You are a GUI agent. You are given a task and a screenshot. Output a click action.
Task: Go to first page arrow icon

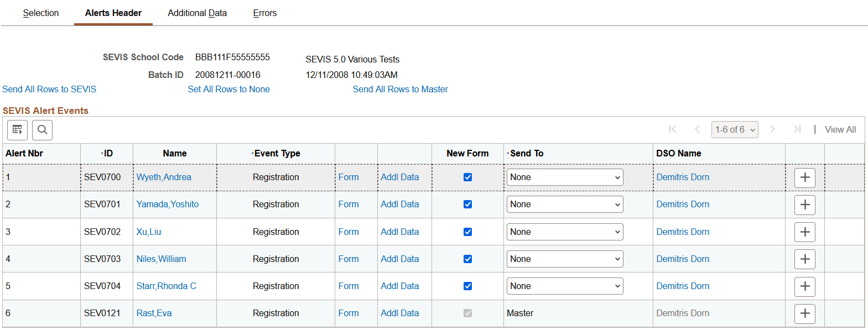click(672, 129)
